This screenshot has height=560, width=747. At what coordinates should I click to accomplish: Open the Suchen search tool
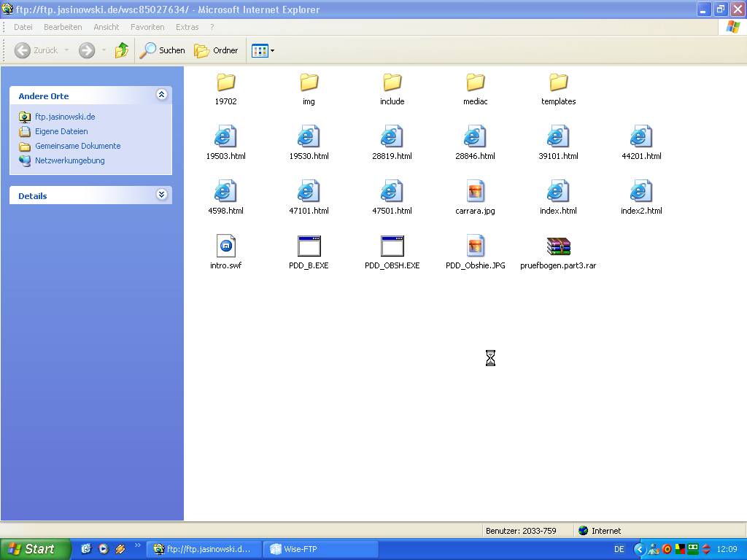(163, 50)
